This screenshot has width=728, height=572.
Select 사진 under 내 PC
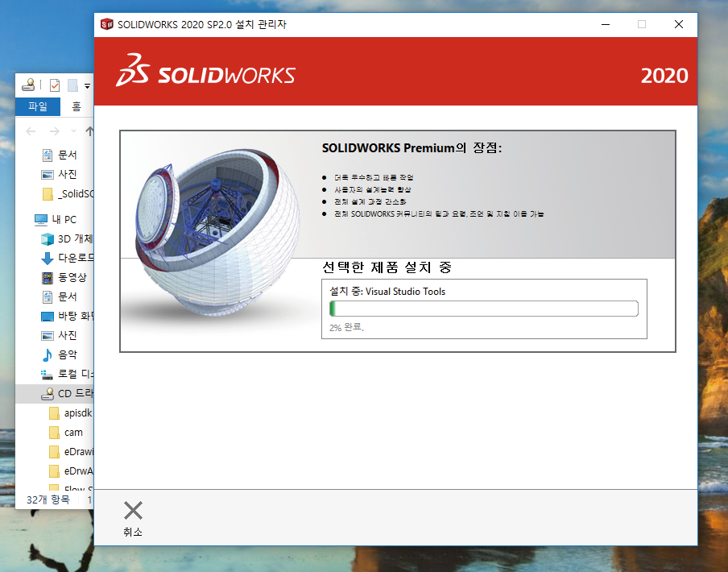coord(59,336)
